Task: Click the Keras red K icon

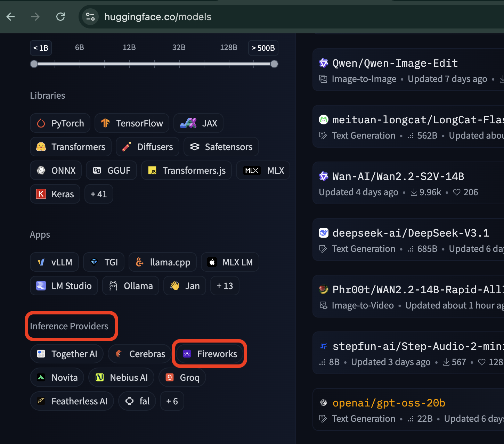Action: pyautogui.click(x=41, y=194)
